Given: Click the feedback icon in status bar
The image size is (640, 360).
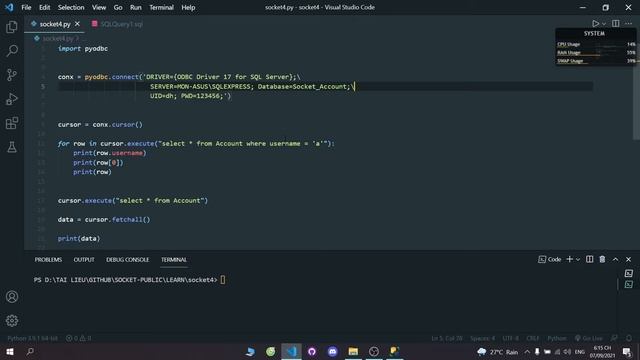Looking at the screenshot, I should (x=614, y=338).
